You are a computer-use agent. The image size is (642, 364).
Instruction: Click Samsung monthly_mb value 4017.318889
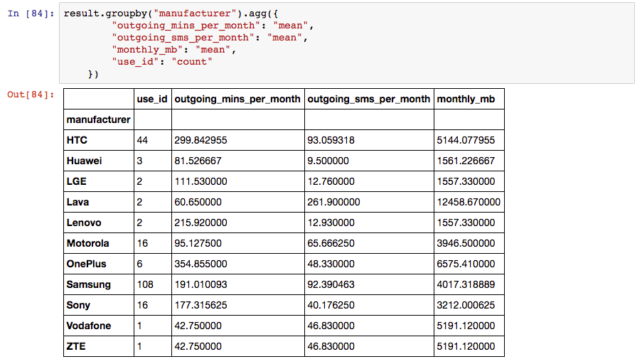click(x=466, y=284)
